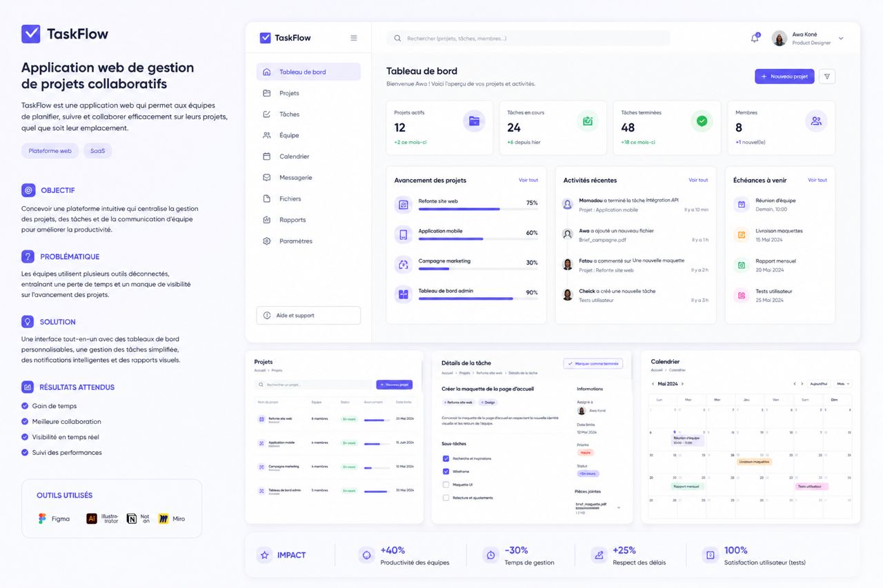
Task: Click the Tâches terminées green check icon
Action: point(702,121)
